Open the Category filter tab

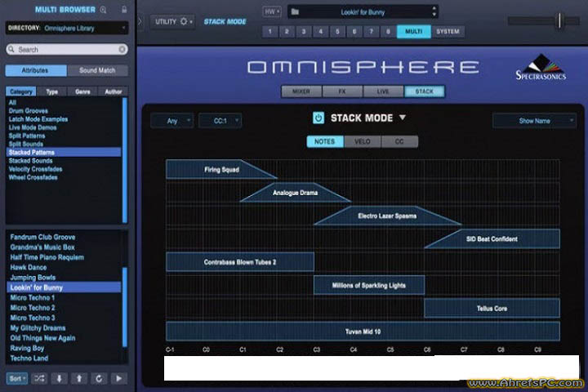coord(21,91)
